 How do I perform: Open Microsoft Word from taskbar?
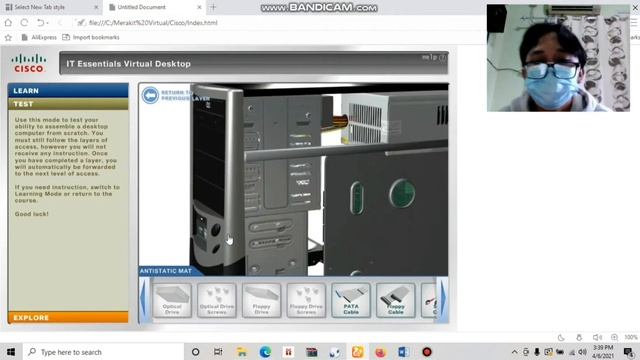coord(403,352)
